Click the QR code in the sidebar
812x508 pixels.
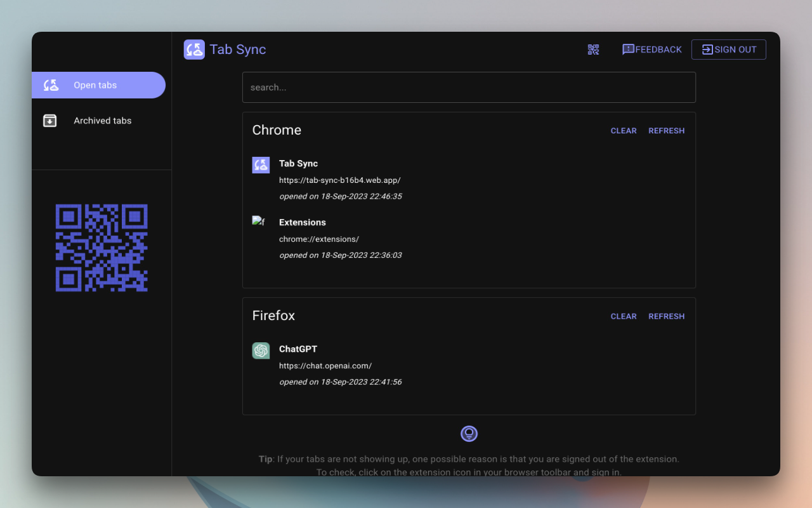101,248
